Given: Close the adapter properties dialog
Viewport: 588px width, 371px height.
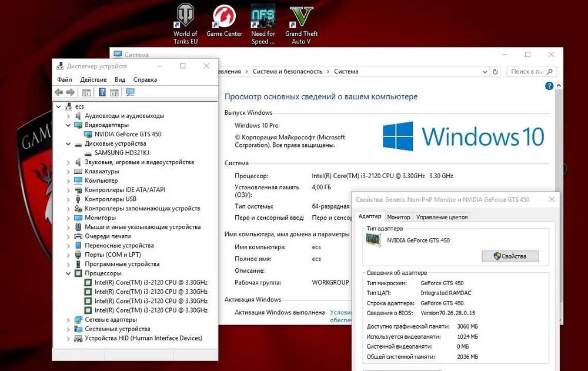Looking at the screenshot, I should 552,199.
